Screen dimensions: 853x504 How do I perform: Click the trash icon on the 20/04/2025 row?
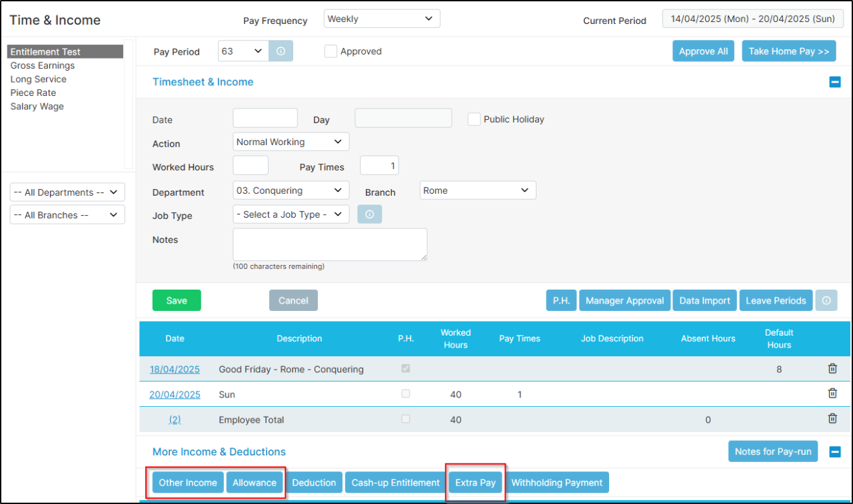click(832, 393)
